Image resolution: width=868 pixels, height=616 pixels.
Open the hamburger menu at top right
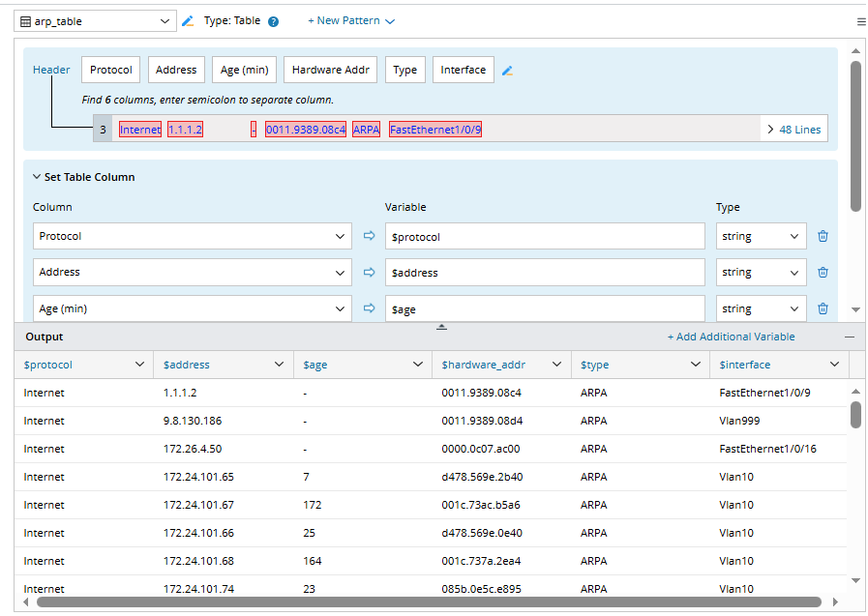(x=861, y=21)
